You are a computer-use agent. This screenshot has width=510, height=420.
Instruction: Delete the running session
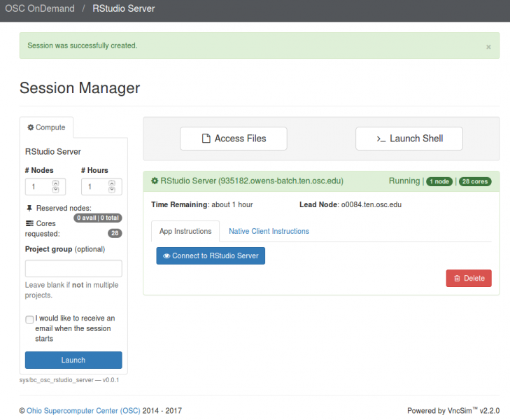tap(469, 279)
